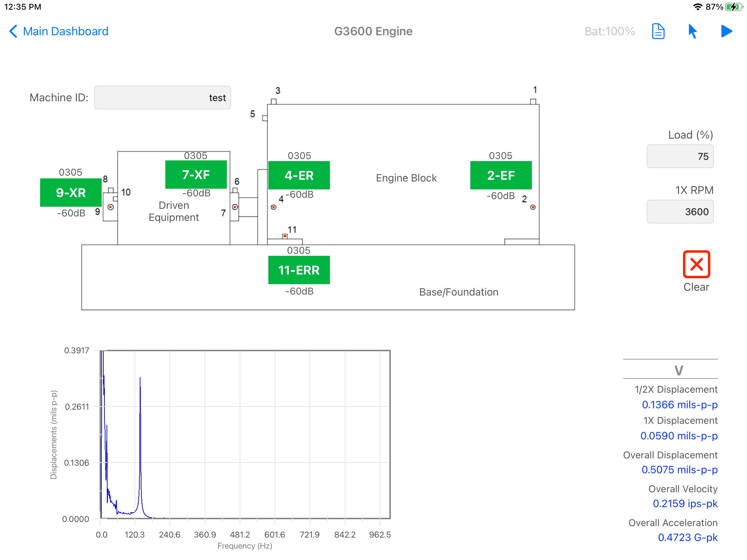
Task: Edit the Load percent field
Action: [x=680, y=156]
